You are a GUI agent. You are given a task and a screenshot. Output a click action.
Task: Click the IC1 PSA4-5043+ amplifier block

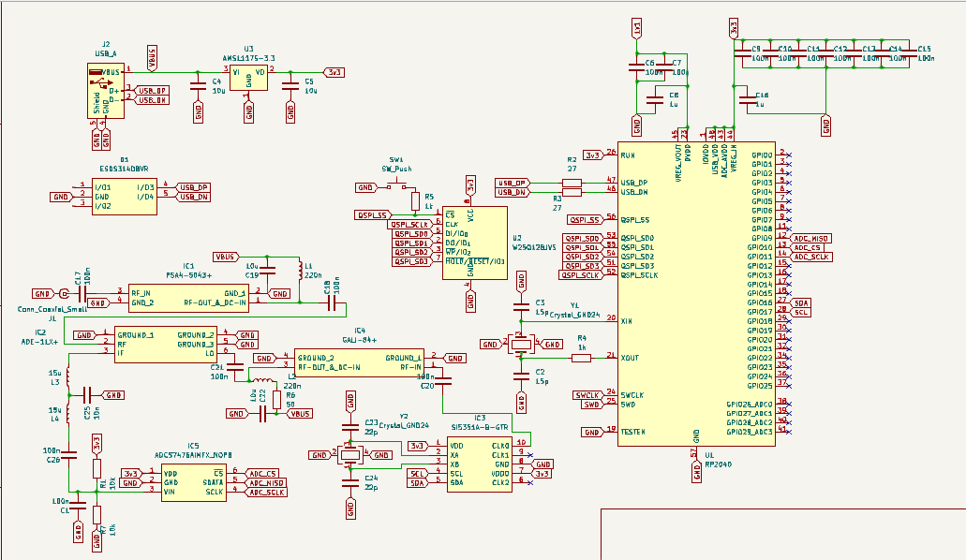tap(188, 298)
